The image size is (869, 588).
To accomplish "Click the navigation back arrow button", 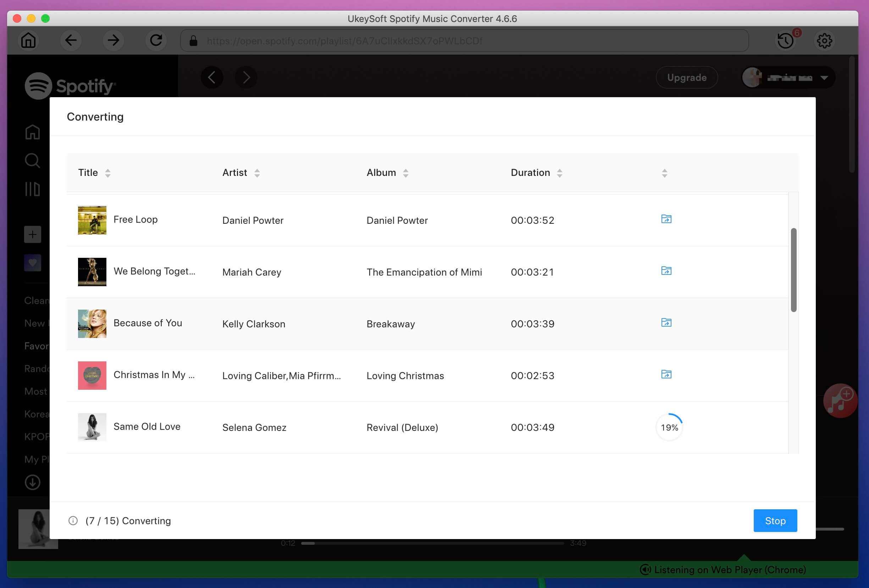I will tap(70, 41).
